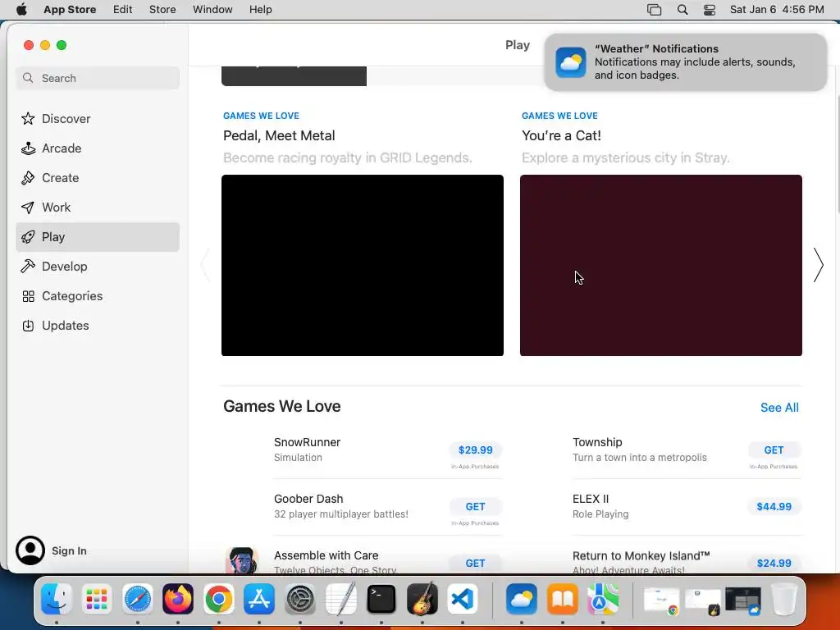Click the Weather icon in notification
Viewport: 840px width, 630px height.
[x=571, y=62]
